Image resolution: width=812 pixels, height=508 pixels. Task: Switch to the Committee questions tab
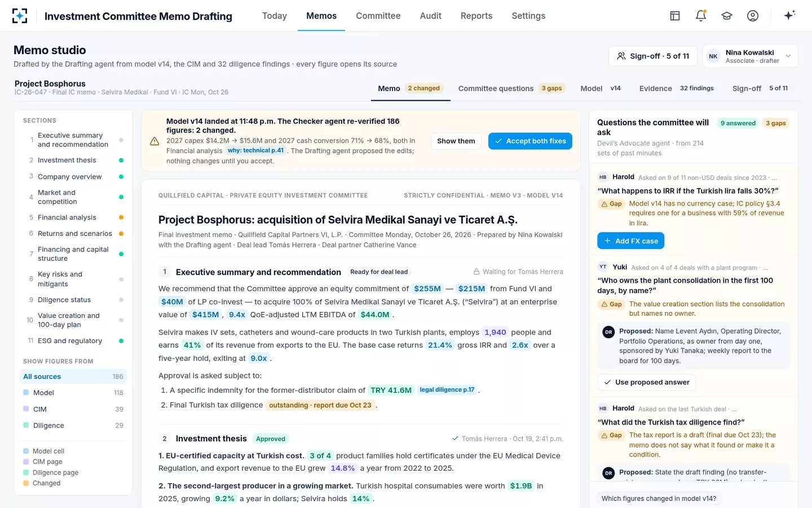[511, 89]
